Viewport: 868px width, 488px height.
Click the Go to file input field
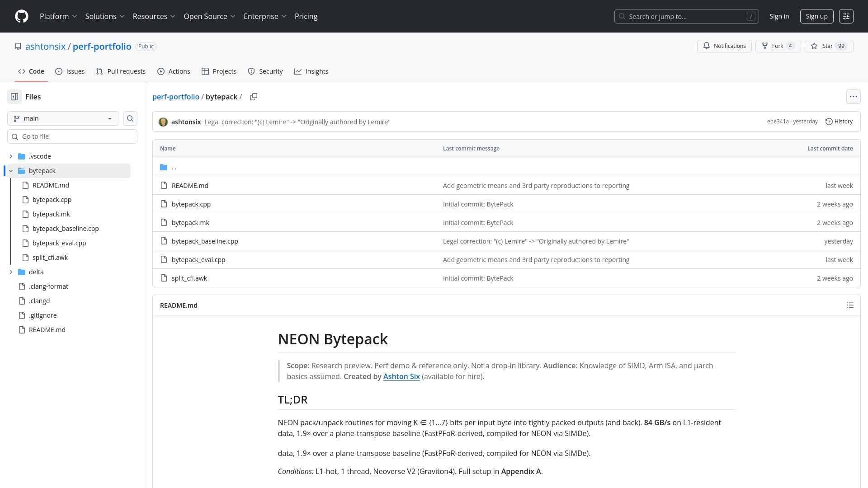[72, 136]
